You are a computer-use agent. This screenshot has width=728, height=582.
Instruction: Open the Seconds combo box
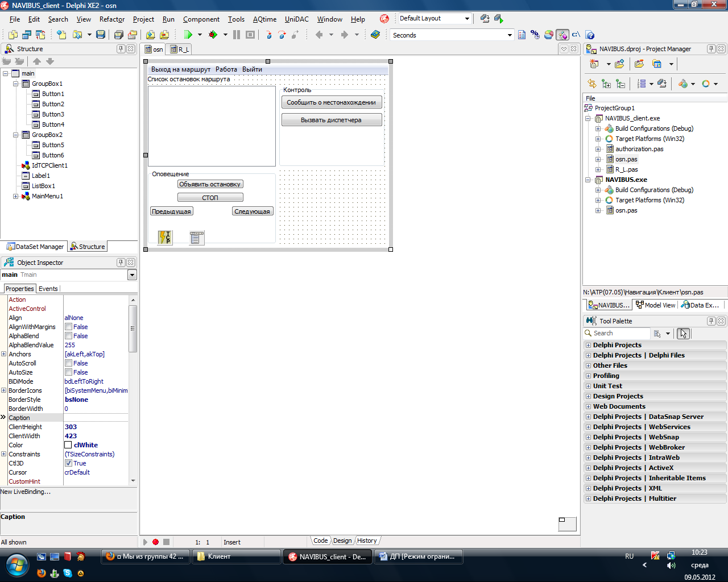click(510, 35)
